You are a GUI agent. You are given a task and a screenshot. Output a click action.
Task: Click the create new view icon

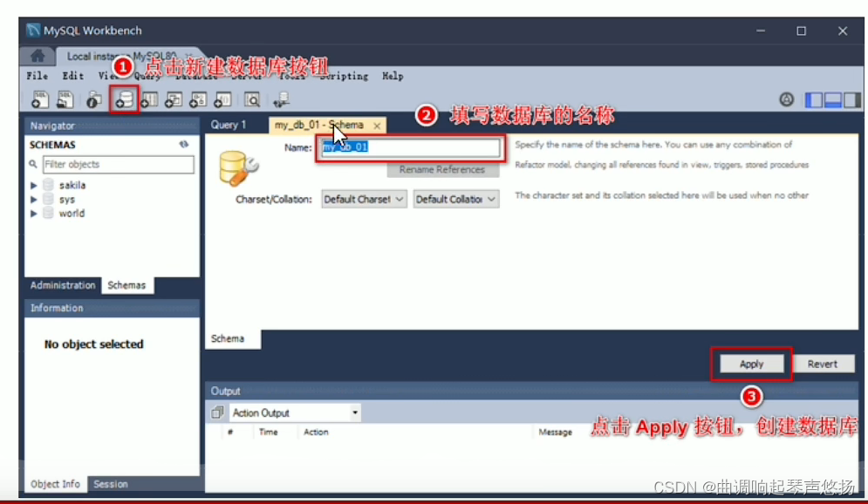coord(174,99)
